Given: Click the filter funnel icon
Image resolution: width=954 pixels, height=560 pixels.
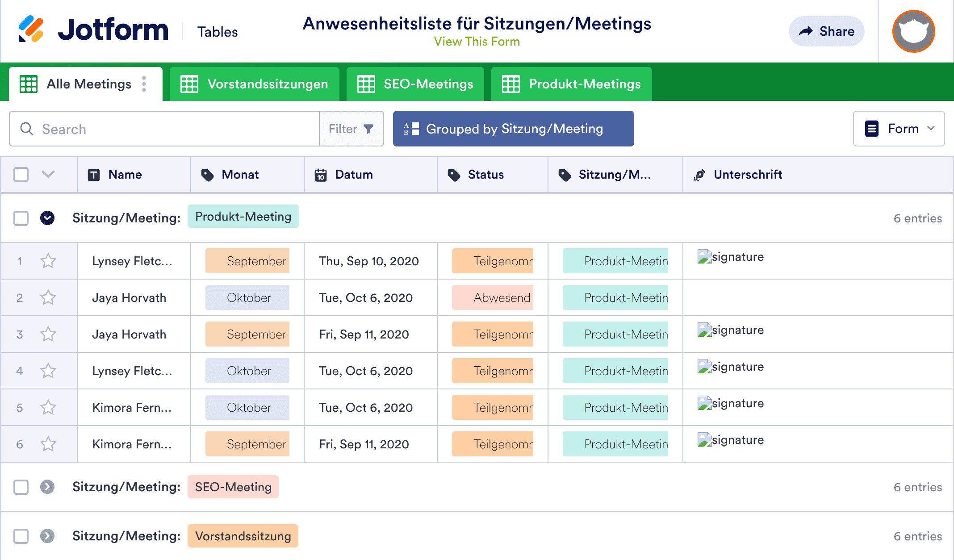Looking at the screenshot, I should pyautogui.click(x=368, y=129).
